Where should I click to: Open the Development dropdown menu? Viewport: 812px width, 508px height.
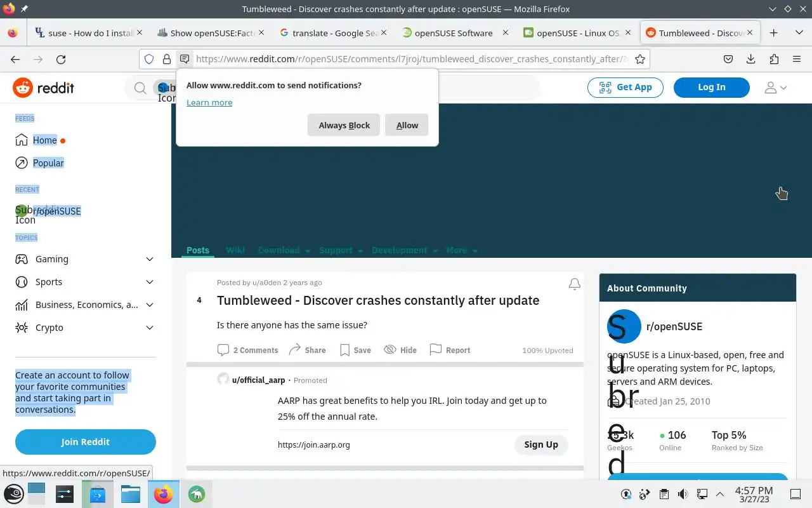(x=404, y=250)
